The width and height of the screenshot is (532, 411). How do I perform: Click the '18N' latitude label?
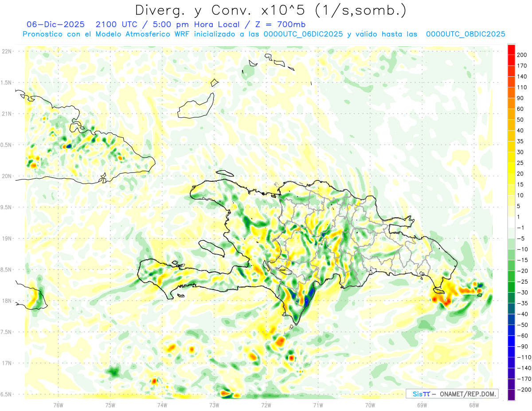(7, 301)
